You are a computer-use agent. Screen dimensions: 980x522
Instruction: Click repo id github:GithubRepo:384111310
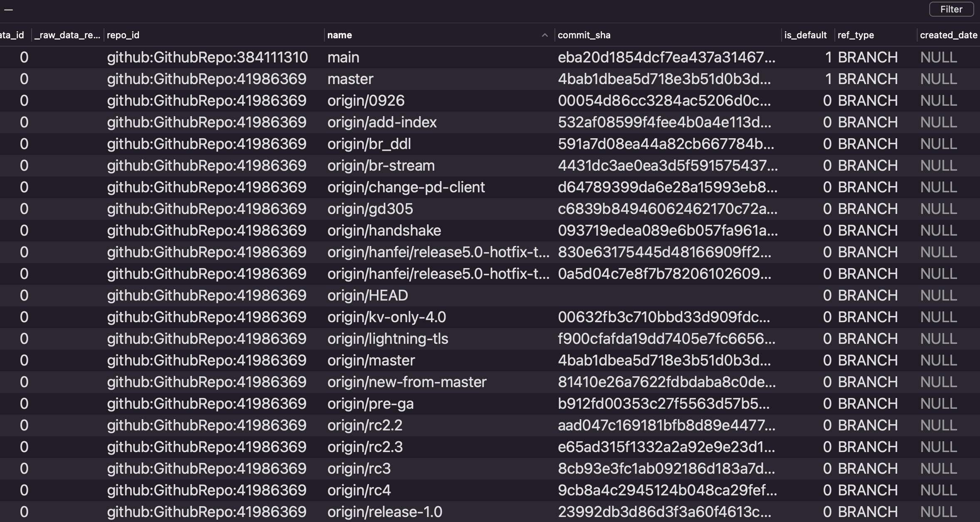tap(207, 57)
